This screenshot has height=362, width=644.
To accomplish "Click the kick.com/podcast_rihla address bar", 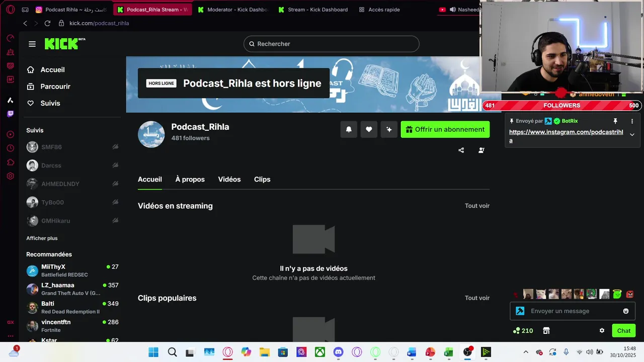I will point(99,23).
